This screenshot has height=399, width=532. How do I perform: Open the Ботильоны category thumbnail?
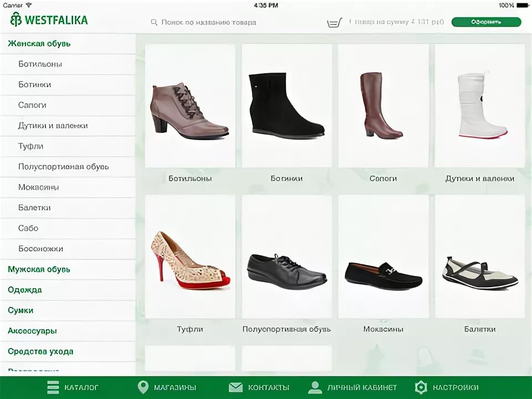point(190,105)
